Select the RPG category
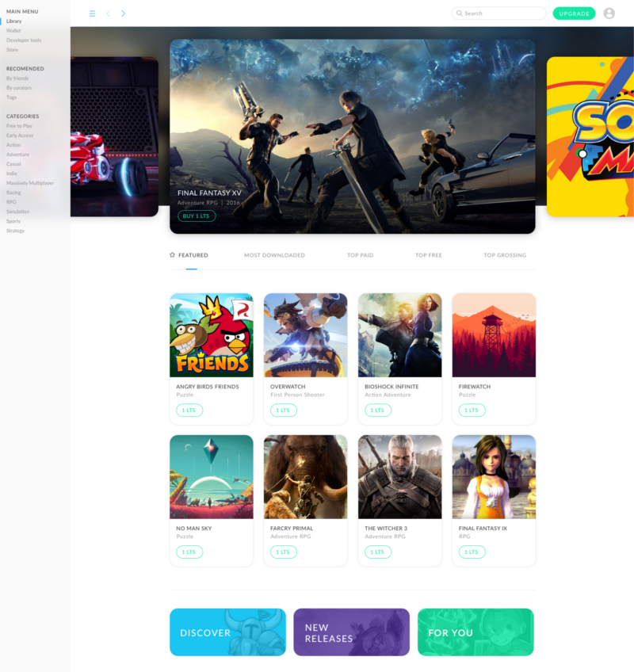 click(x=11, y=202)
